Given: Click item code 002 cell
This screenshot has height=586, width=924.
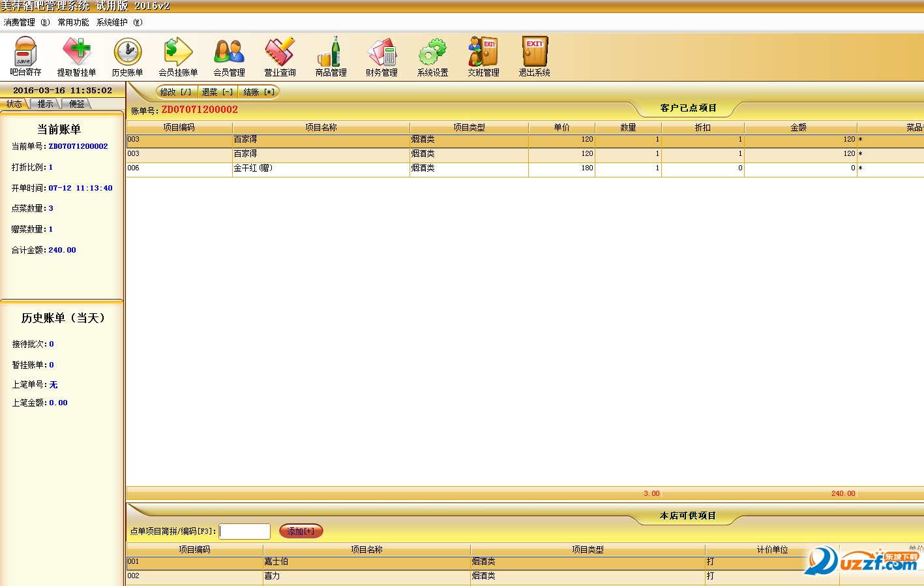Looking at the screenshot, I should coord(194,577).
